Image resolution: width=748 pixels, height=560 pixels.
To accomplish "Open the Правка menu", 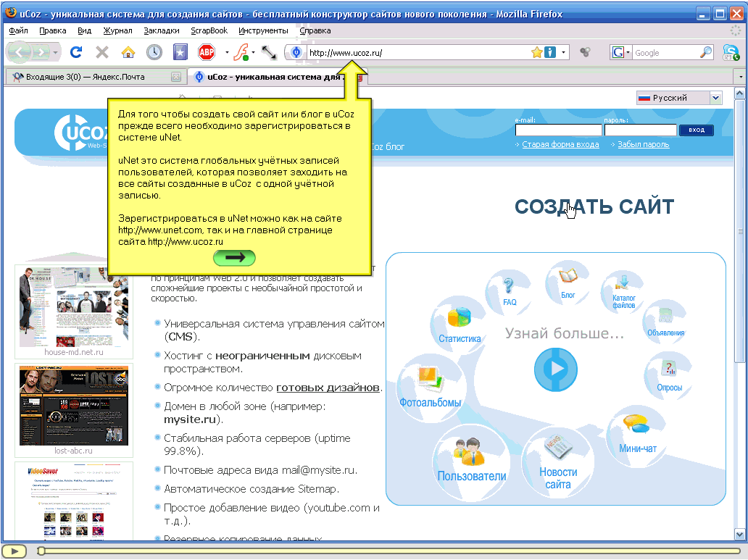I will 52,30.
